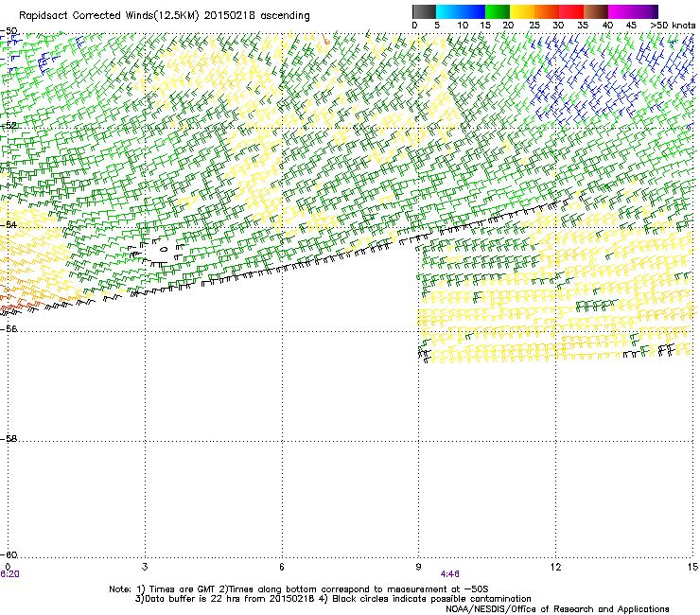700x615 pixels.
Task: Click the yellow 20-25 knots legend band
Action: (522, 11)
